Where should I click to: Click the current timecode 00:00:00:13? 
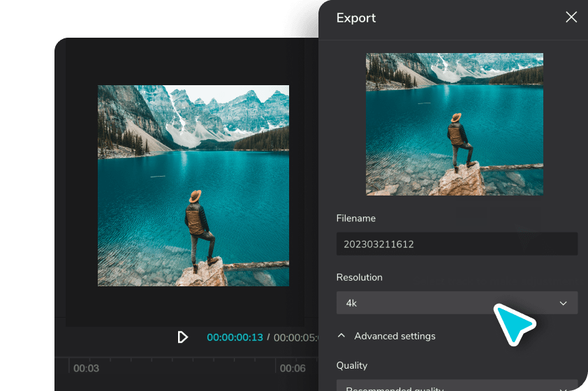click(235, 337)
